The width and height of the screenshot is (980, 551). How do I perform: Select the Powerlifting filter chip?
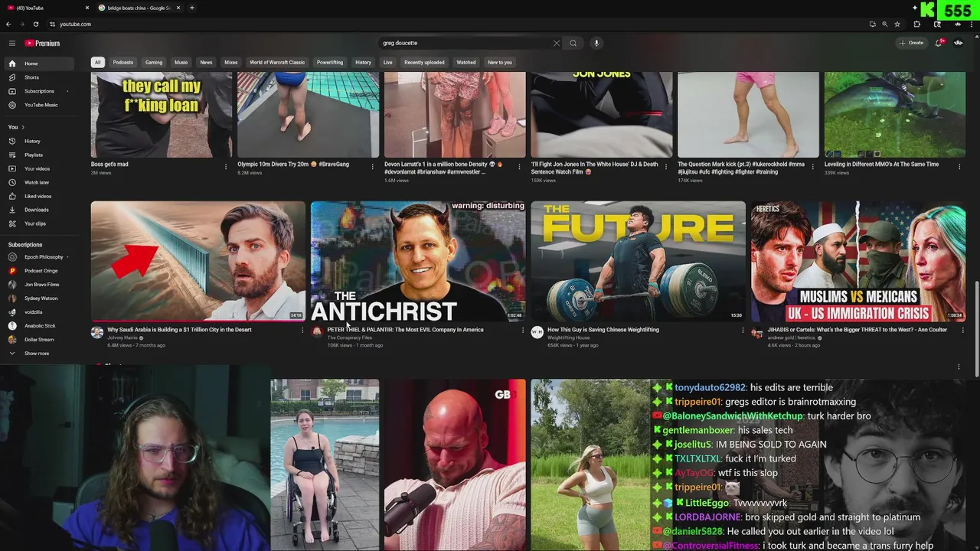point(330,62)
